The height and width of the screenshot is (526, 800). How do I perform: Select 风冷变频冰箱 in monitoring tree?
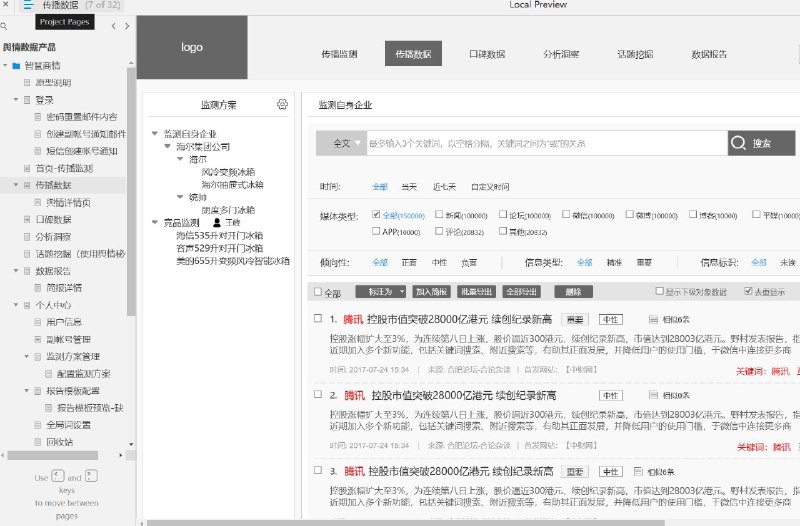(x=228, y=172)
